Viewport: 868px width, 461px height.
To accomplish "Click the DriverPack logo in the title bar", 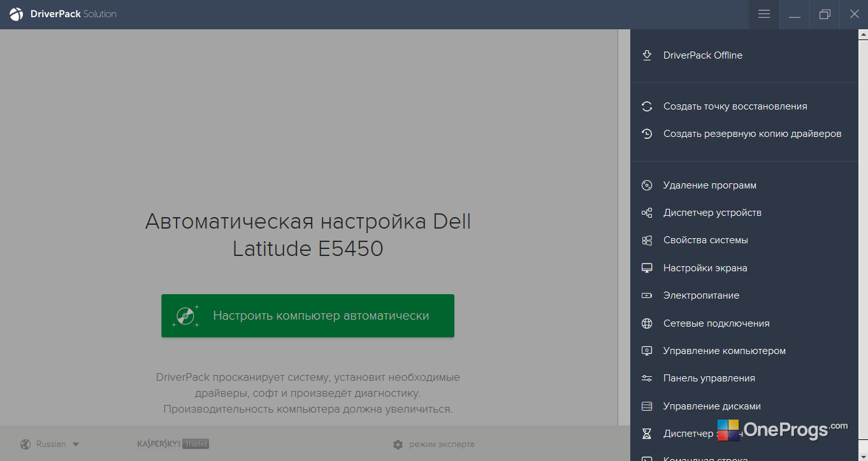I will pos(17,14).
